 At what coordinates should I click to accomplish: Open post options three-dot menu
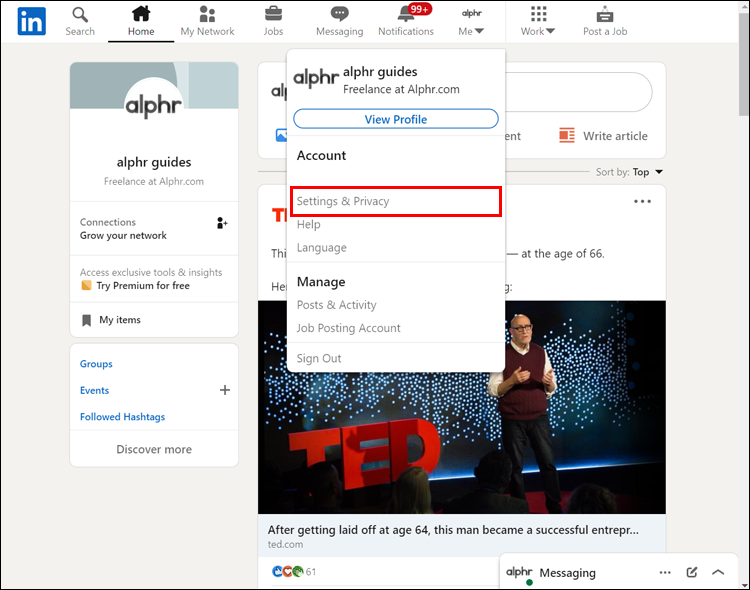[x=642, y=201]
